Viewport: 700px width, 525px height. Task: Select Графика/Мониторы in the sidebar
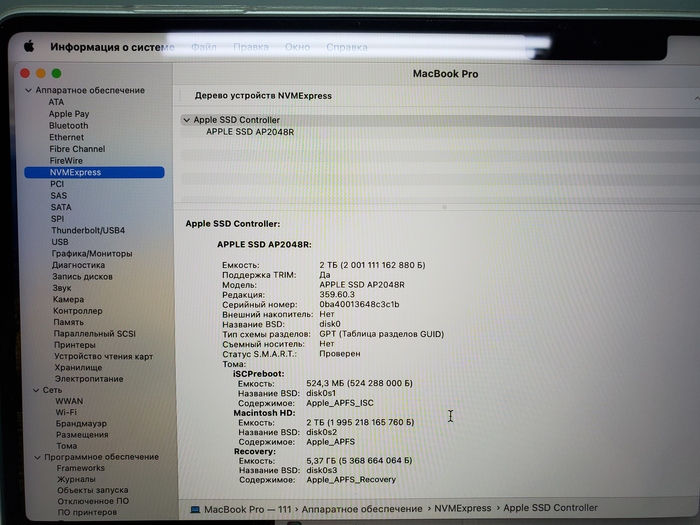pos(92,254)
